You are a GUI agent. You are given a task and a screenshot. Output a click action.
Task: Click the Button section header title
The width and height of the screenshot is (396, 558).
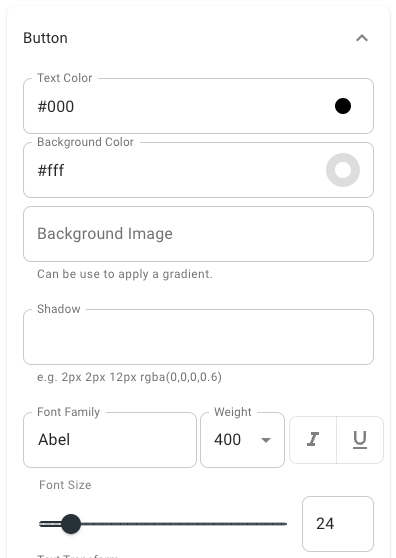tap(45, 38)
